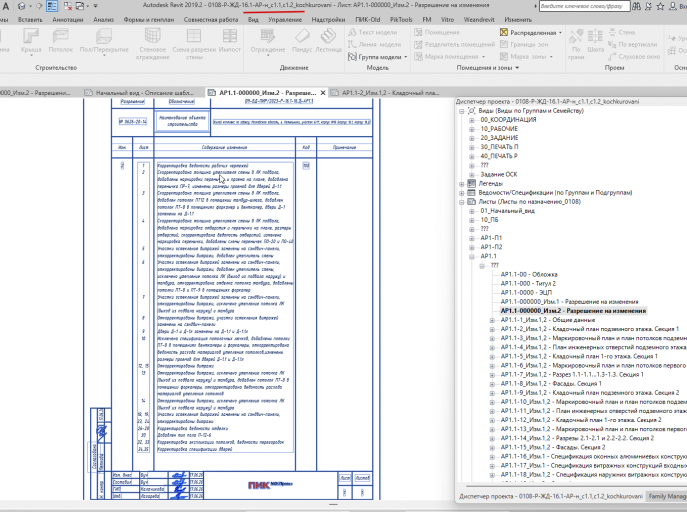Pick the Пандус ramp tool
Image resolution: width=687 pixels, height=512 pixels.
coord(302,42)
